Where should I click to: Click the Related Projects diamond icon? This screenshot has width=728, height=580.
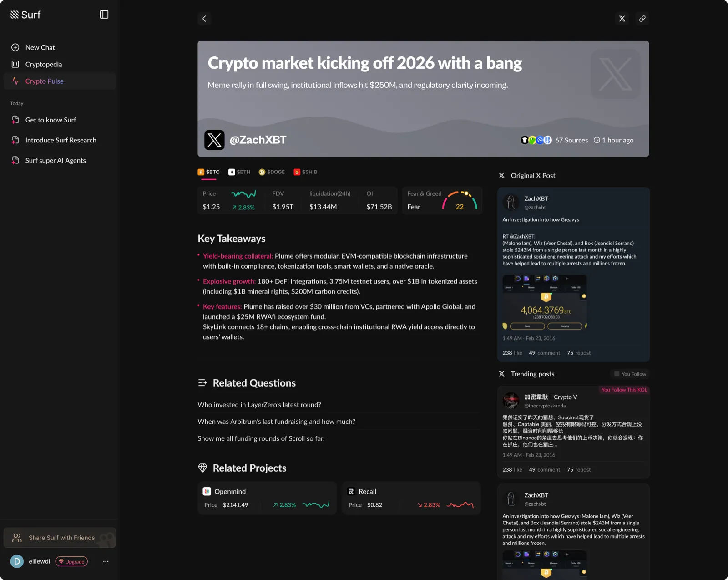[x=202, y=468]
